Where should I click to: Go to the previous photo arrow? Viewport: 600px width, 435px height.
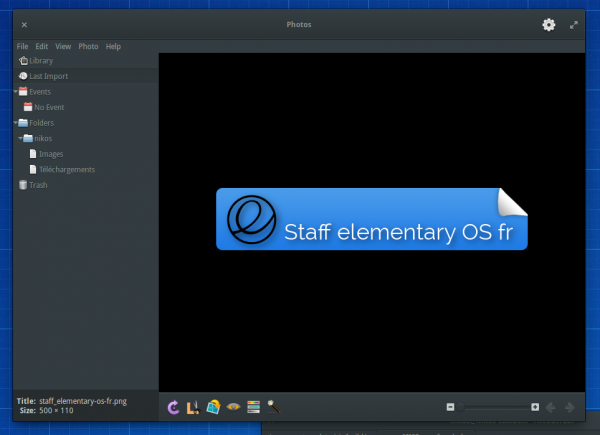pos(551,407)
